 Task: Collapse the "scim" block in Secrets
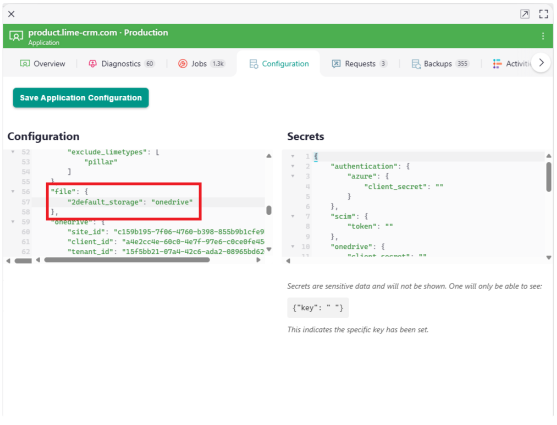coord(293,216)
